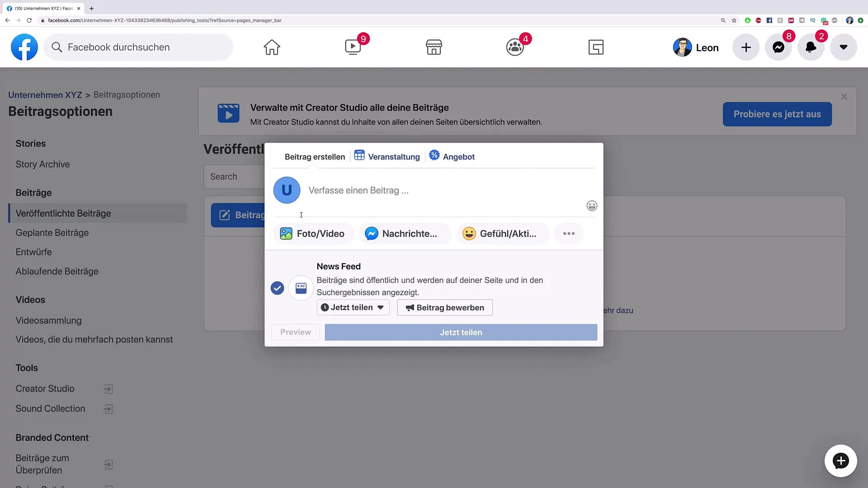Click the Facebook logo icon
This screenshot has height=488, width=868.
[24, 47]
